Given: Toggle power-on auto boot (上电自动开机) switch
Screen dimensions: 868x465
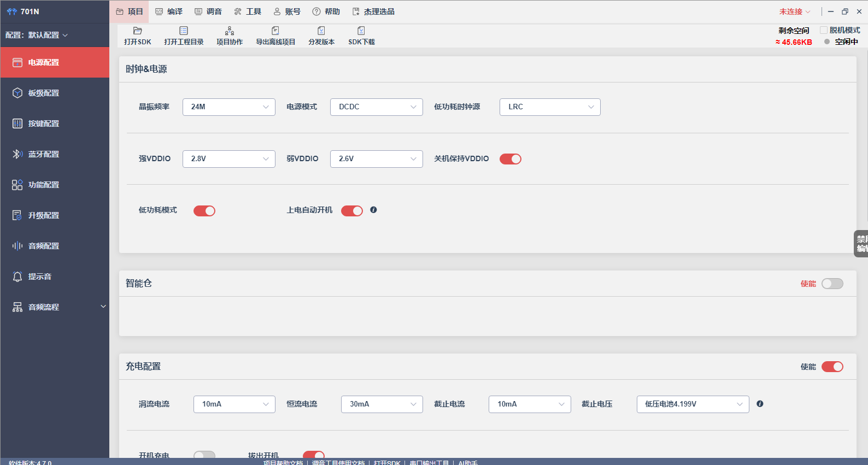Looking at the screenshot, I should pos(352,211).
